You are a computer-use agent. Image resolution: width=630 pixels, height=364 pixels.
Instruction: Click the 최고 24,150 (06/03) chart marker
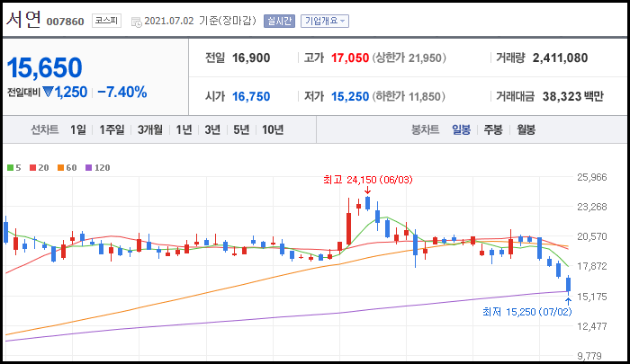coord(367,180)
